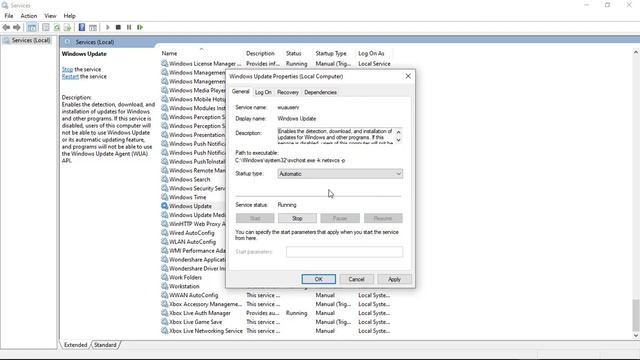Sort services by the Name column header

202,53
